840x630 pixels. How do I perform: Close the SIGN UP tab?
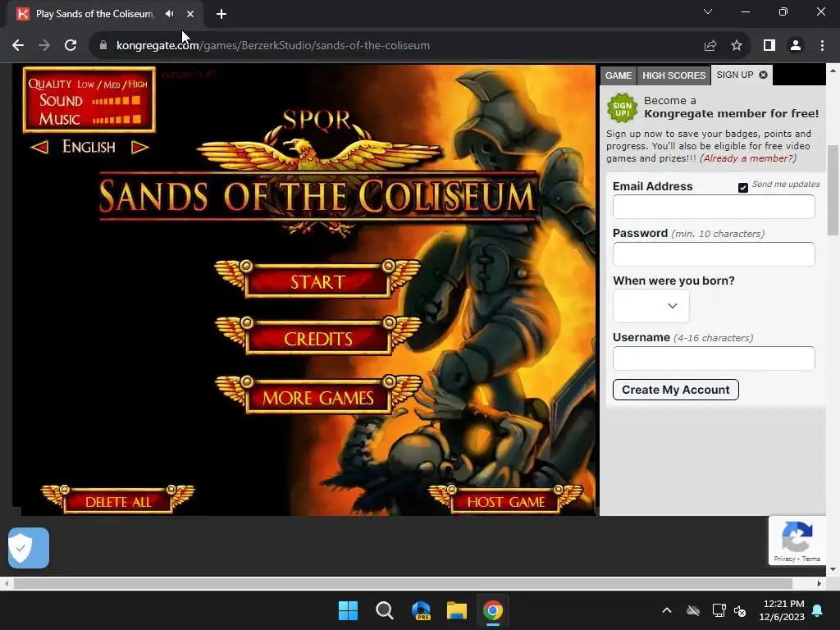[764, 75]
